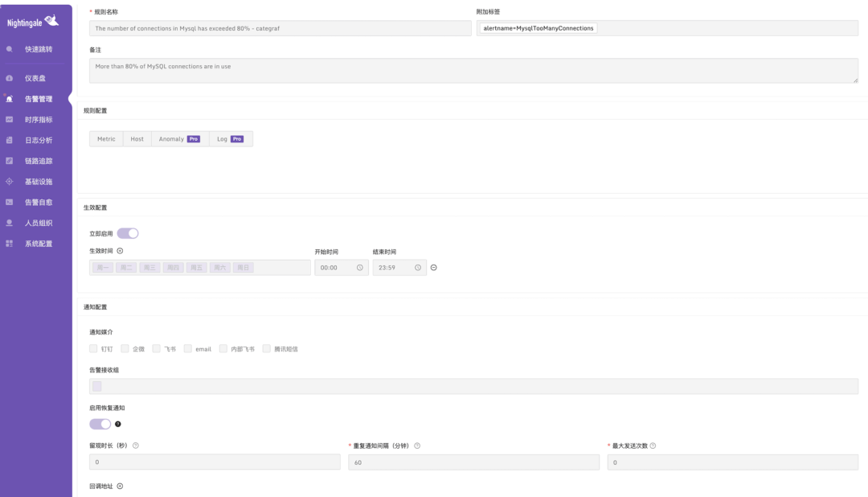Click the 重复通知间隔 help icon

[417, 446]
